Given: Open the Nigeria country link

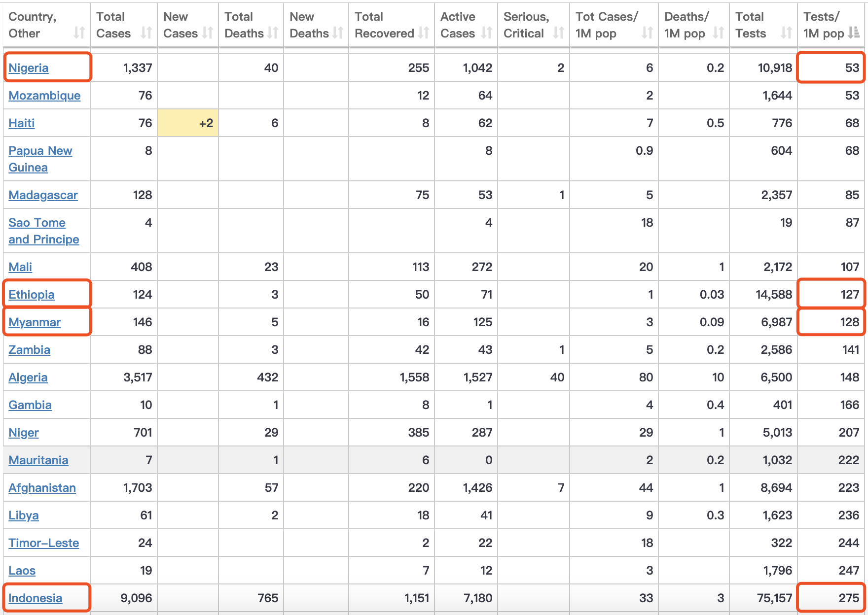Looking at the screenshot, I should click(29, 68).
